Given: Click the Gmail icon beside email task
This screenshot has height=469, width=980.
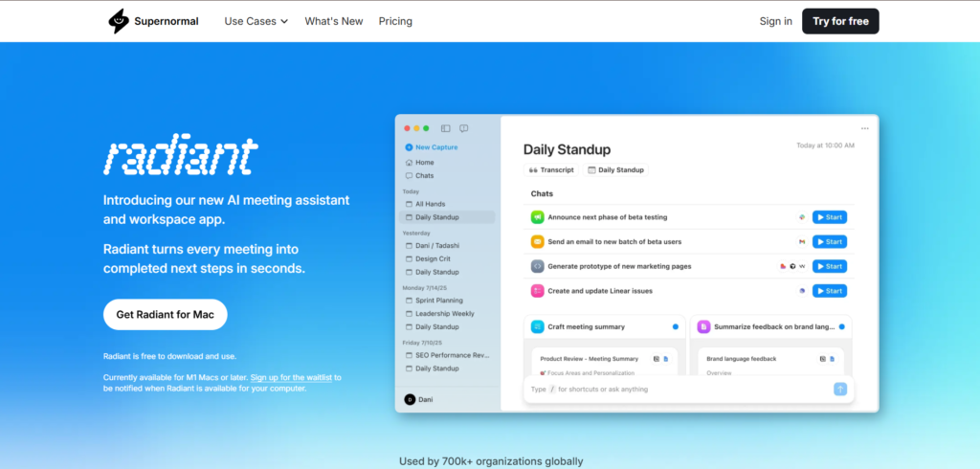Looking at the screenshot, I should pos(802,241).
